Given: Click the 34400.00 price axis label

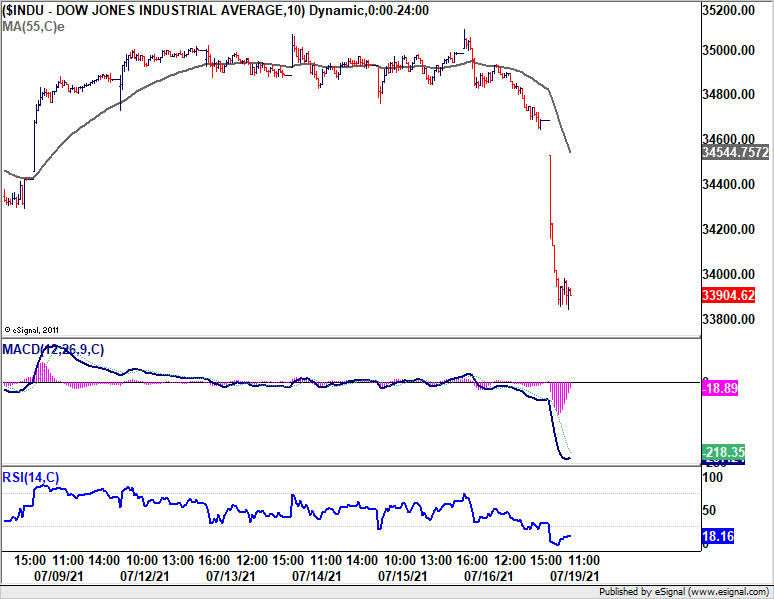Looking at the screenshot, I should (x=729, y=184).
